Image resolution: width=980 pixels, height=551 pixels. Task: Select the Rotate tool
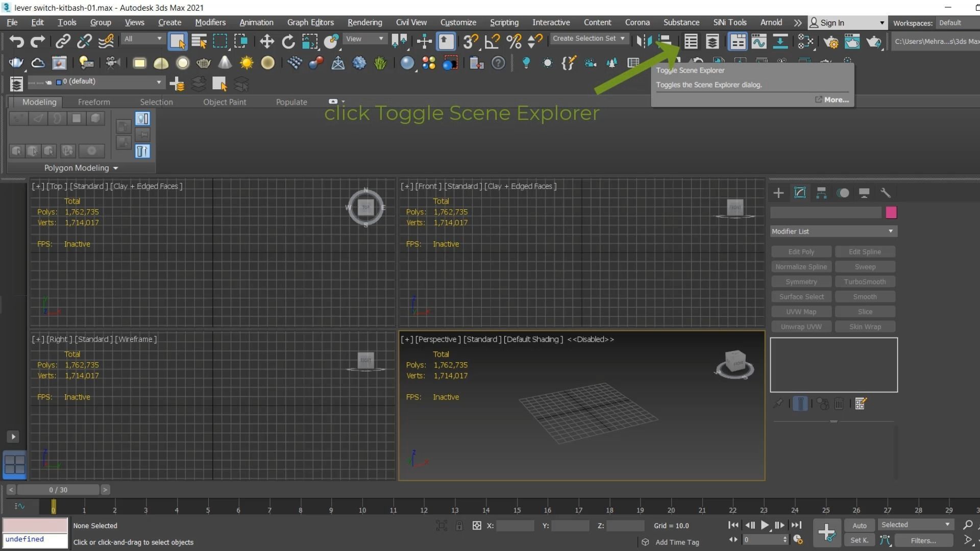click(x=288, y=41)
